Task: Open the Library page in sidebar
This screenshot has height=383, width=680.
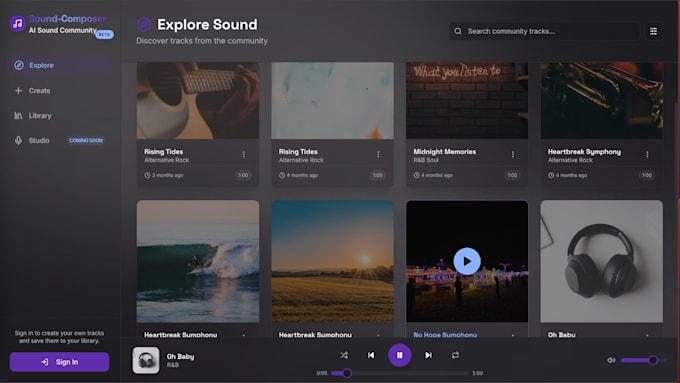Action: click(60, 116)
